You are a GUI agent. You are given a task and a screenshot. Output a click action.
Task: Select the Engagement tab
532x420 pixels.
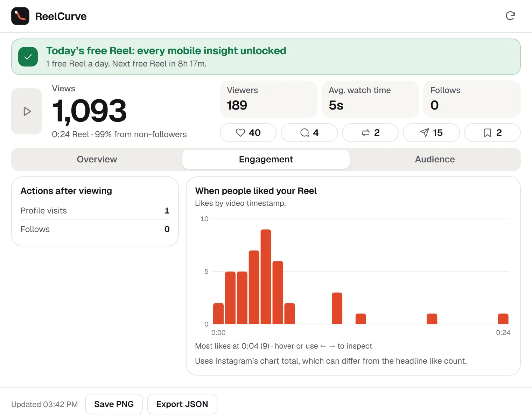[266, 159]
